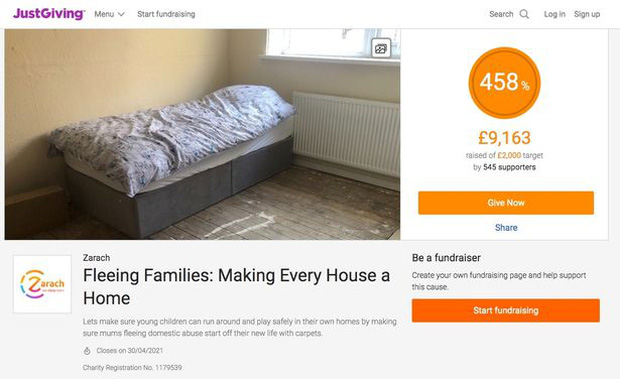The image size is (620, 379).
Task: Go to Sign up
Action: click(x=587, y=14)
